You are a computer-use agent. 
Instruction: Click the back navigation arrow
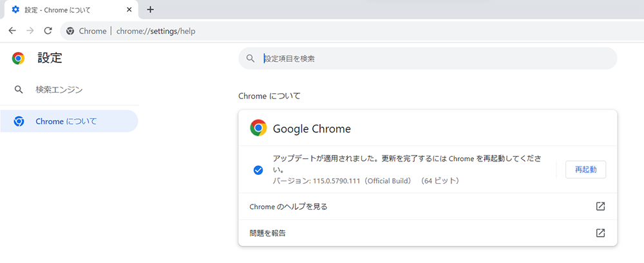click(x=12, y=31)
